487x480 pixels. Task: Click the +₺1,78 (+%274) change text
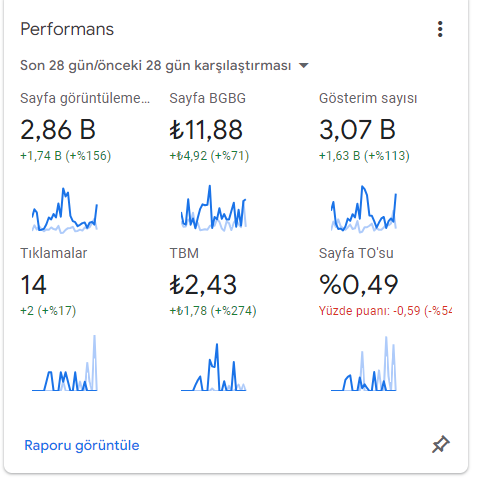[x=213, y=311]
